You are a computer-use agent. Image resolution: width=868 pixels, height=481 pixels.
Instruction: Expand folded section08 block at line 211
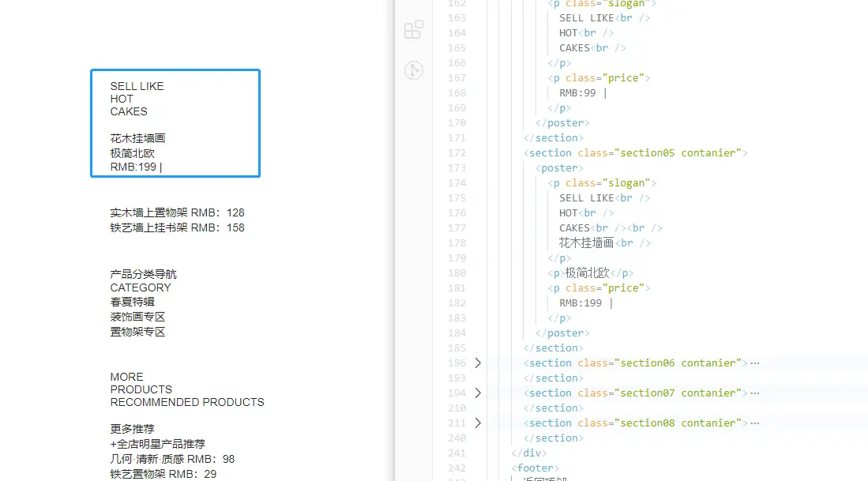tap(478, 423)
